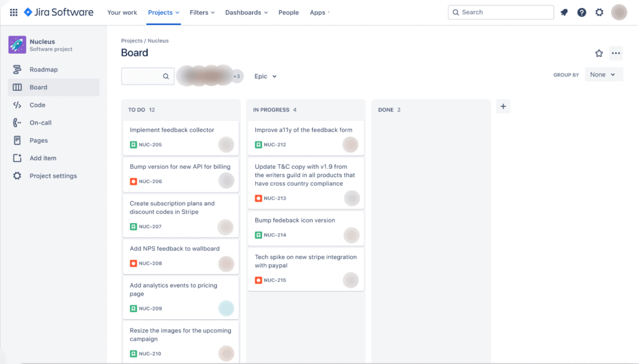Click the NUC-206 issue type icon
This screenshot has height=364, width=639.
click(x=134, y=181)
